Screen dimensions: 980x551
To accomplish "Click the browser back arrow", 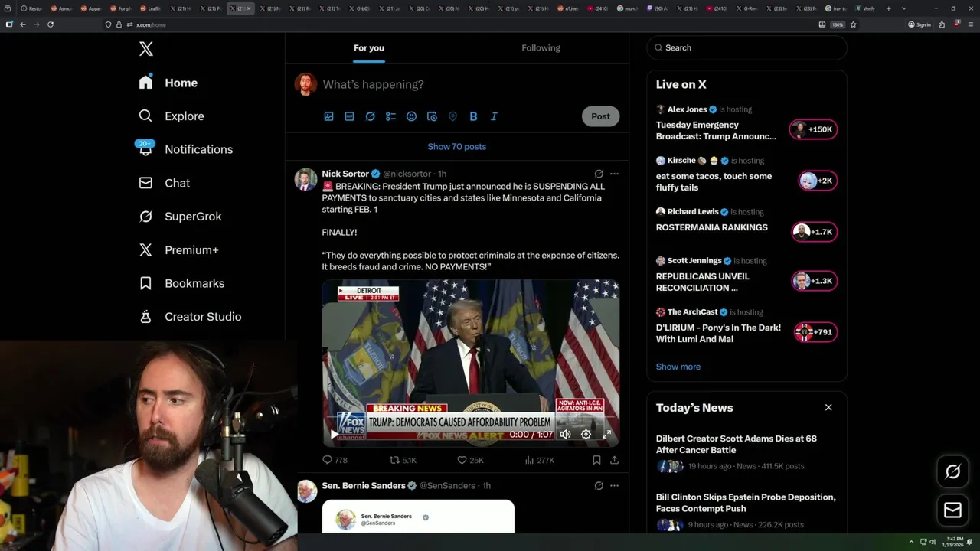I will click(x=22, y=24).
